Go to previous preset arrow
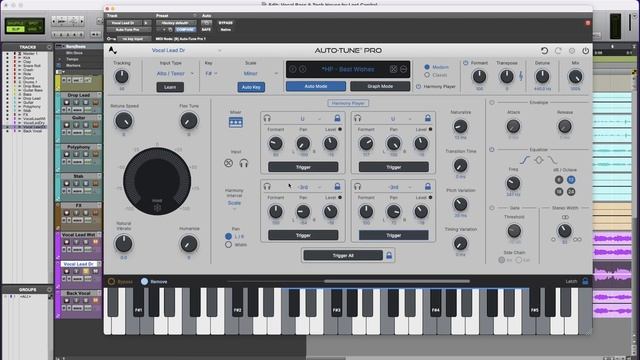This screenshot has height=360, width=640. click(293, 69)
